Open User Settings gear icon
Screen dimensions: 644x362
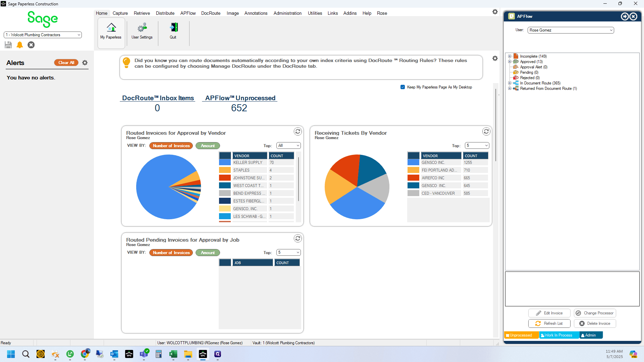pos(142,27)
